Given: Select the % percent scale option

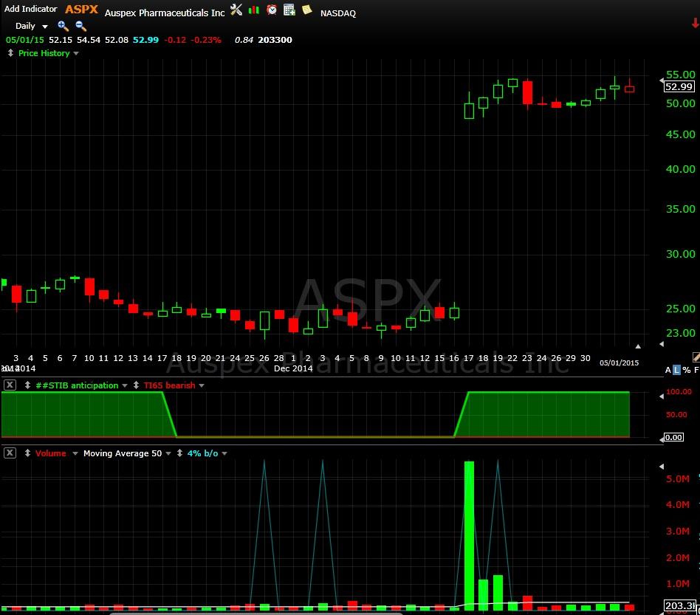Looking at the screenshot, I should [x=687, y=370].
